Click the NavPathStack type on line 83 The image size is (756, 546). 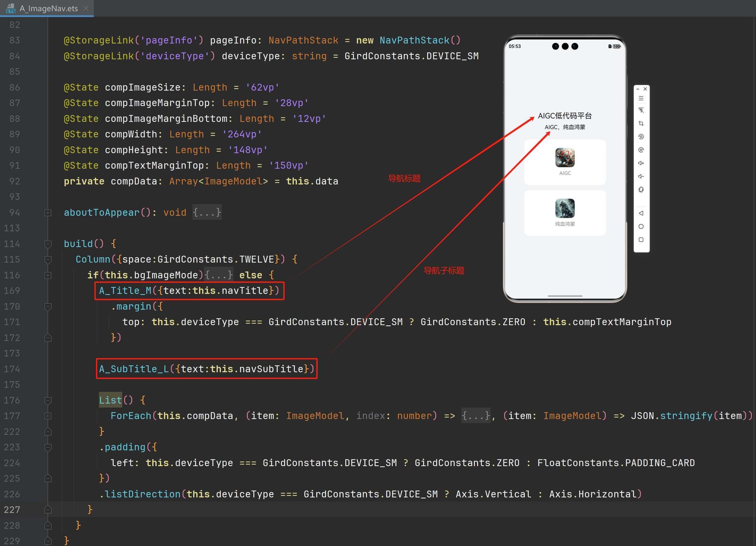303,40
